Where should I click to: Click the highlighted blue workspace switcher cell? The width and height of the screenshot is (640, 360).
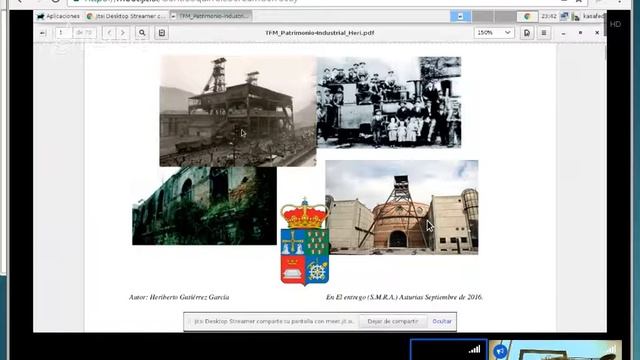(x=460, y=16)
